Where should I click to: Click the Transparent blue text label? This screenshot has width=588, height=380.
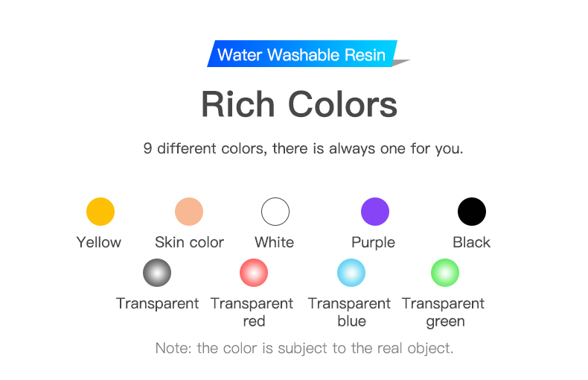click(350, 312)
